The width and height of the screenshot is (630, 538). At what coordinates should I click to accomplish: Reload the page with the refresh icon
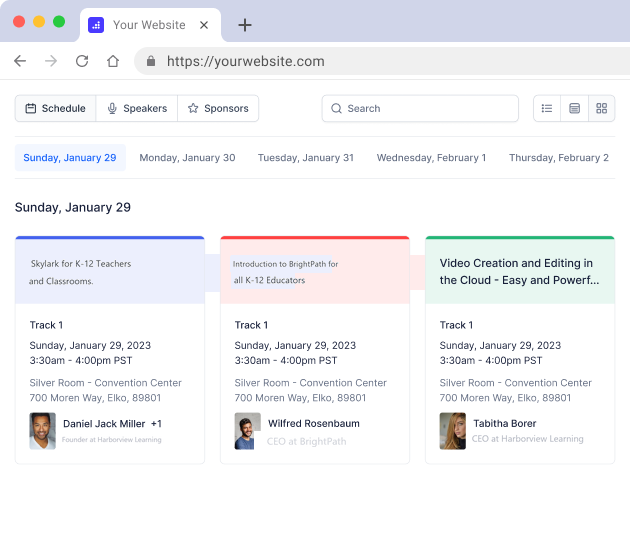pyautogui.click(x=82, y=61)
